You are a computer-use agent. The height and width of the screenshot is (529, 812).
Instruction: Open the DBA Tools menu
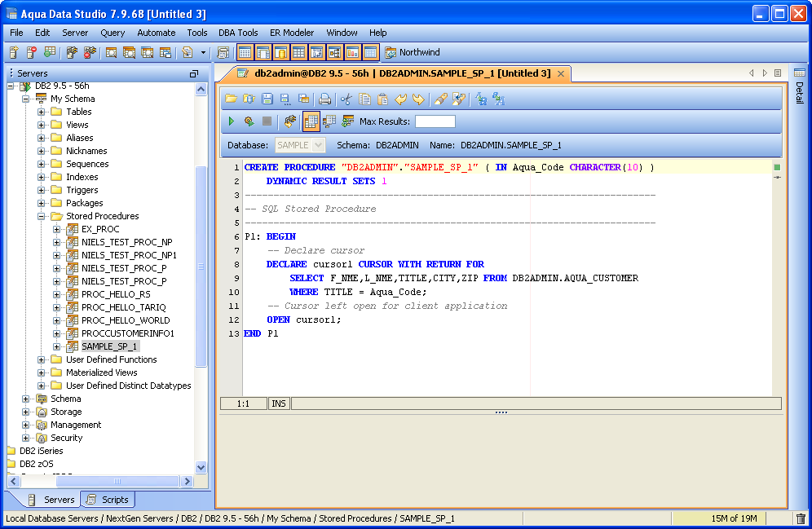238,33
